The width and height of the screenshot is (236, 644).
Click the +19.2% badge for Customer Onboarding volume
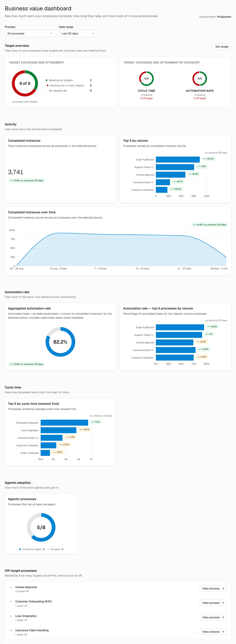(176, 189)
